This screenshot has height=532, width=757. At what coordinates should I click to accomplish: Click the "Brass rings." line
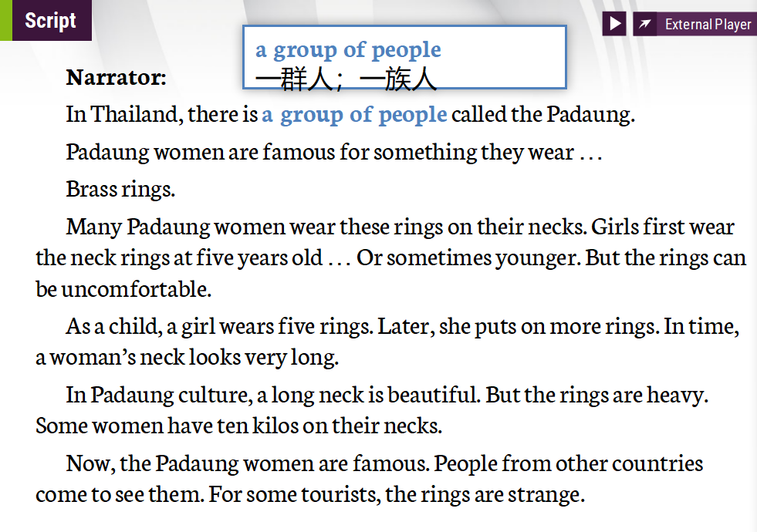click(120, 189)
